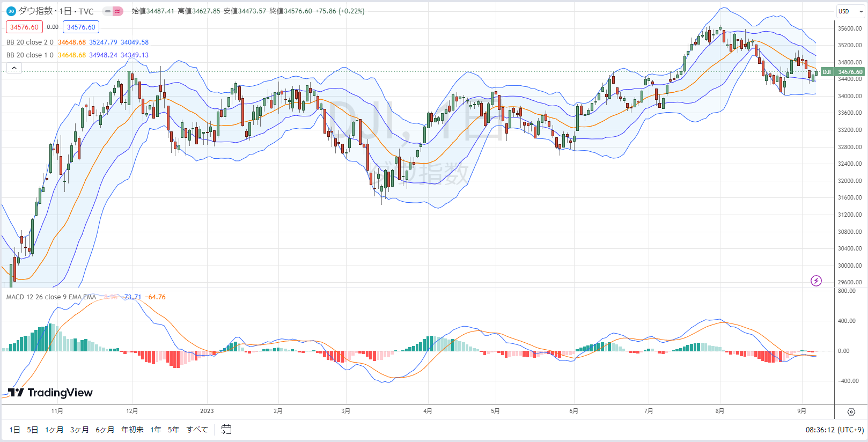The height and width of the screenshot is (442, 868).
Task: Click the 35247.79 upper band value
Action: pos(103,42)
